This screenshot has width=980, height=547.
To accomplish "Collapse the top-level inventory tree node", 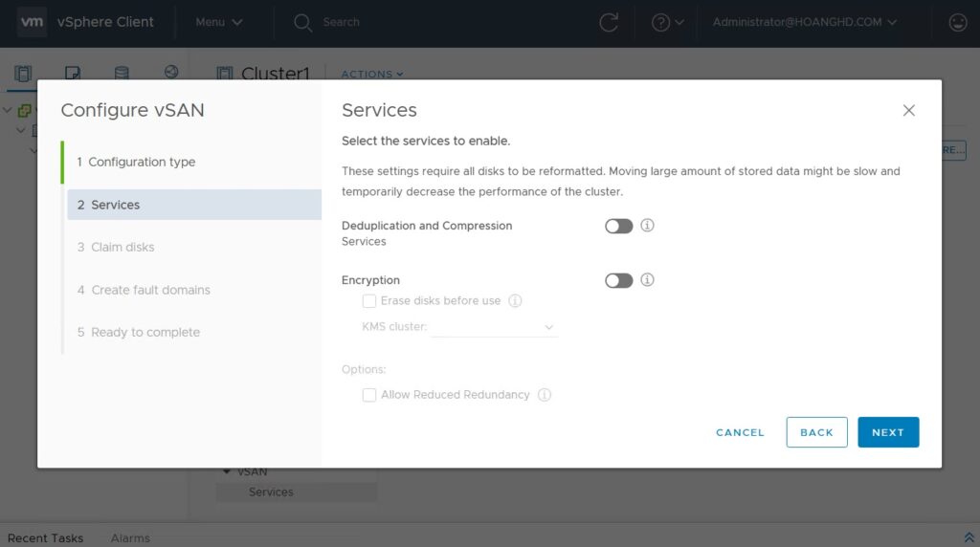I will click(x=7, y=111).
